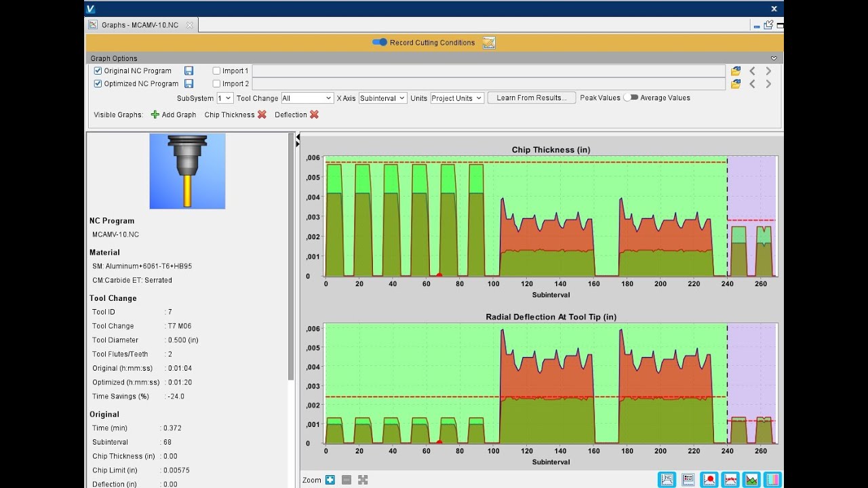Screen dimensions: 868x488
Task: Zoom in with the plus icon
Action: click(330, 480)
